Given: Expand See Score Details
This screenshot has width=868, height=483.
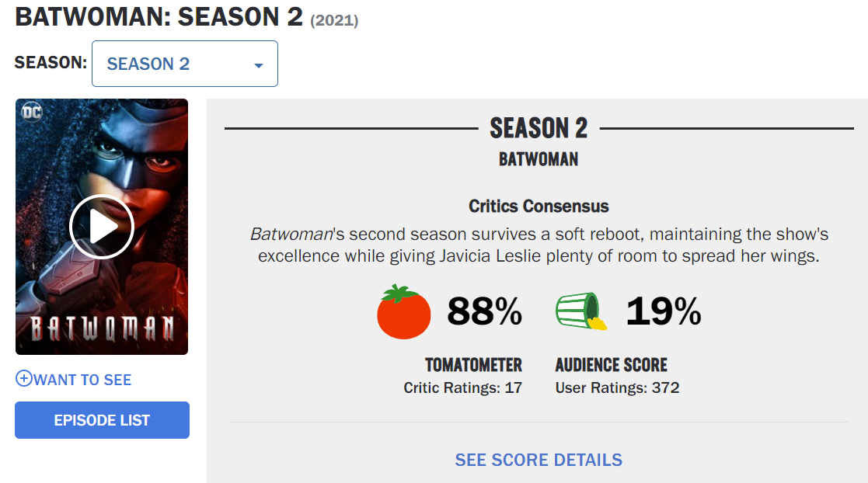Looking at the screenshot, I should (539, 460).
